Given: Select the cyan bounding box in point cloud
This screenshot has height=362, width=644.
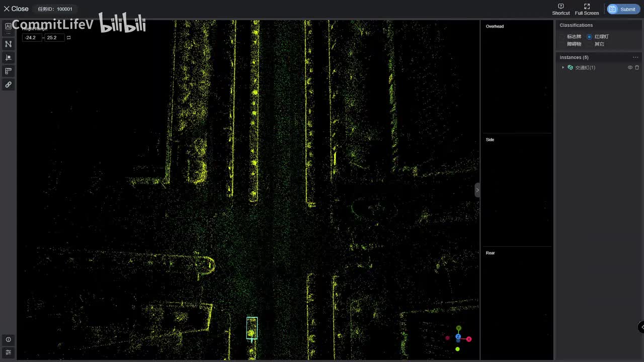Looking at the screenshot, I should [252, 328].
